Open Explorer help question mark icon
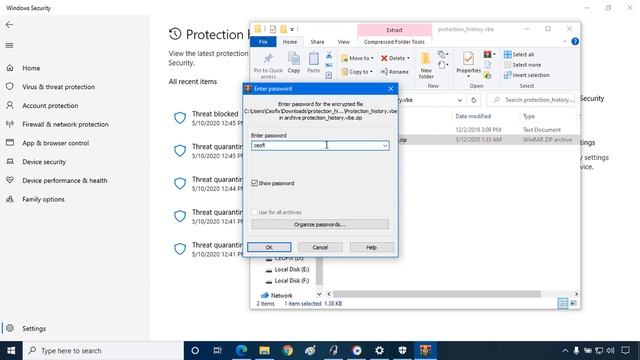 [575, 42]
